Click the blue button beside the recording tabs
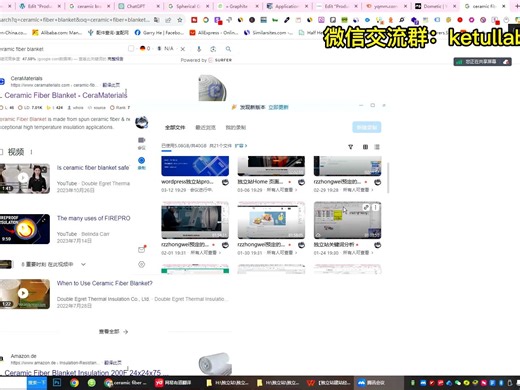 pos(367,127)
